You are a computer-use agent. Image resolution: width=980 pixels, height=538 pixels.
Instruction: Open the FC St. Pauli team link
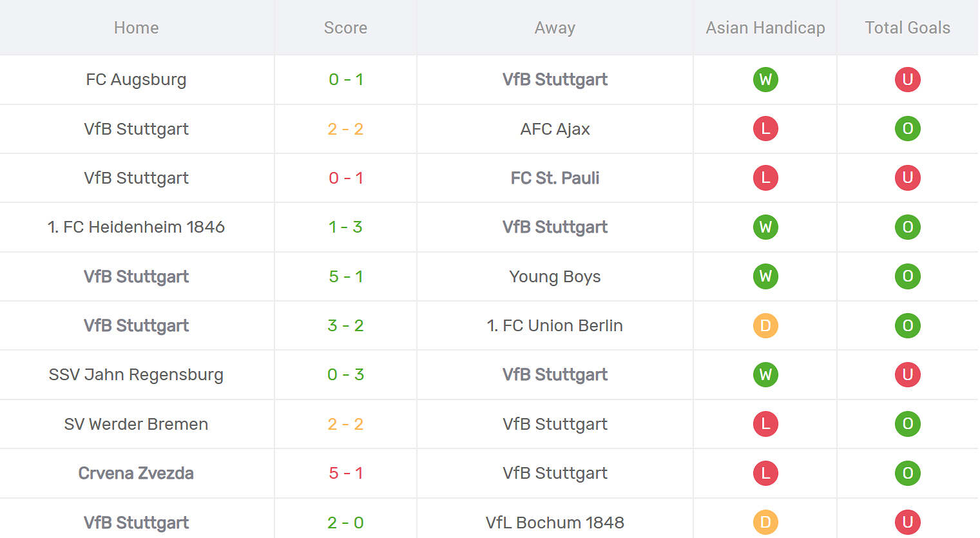pos(555,178)
